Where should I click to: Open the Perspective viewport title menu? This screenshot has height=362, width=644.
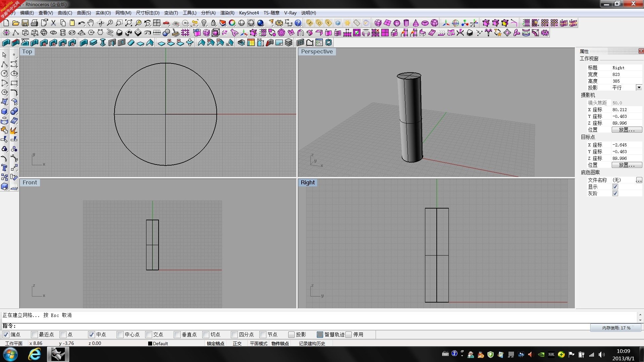(x=317, y=51)
